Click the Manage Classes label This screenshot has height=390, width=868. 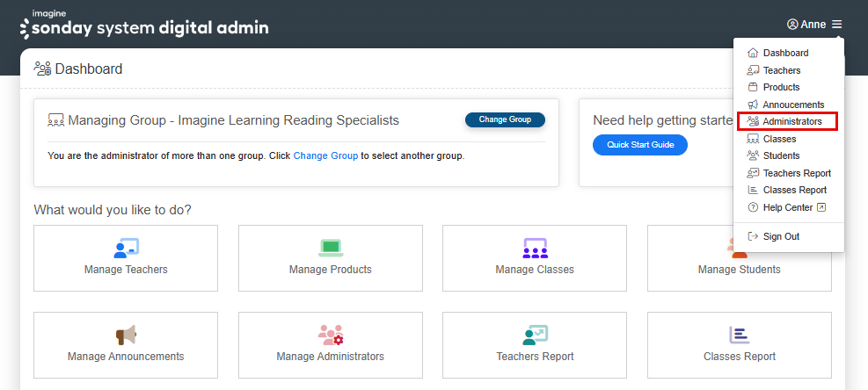point(535,270)
